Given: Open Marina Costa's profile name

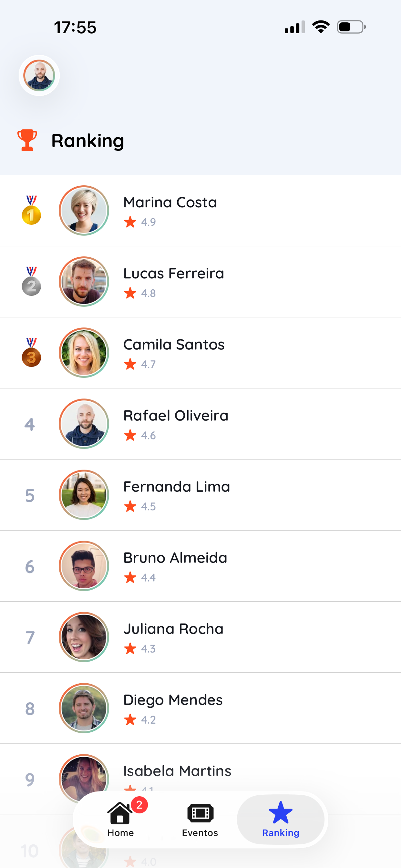Looking at the screenshot, I should point(170,202).
